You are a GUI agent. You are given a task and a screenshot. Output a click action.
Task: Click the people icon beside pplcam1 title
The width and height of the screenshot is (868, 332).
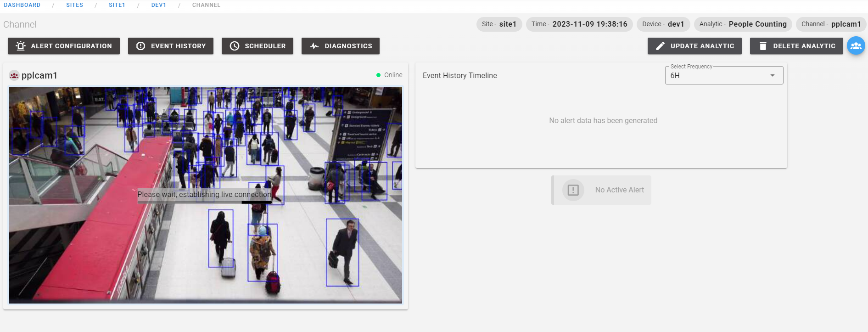click(x=14, y=76)
